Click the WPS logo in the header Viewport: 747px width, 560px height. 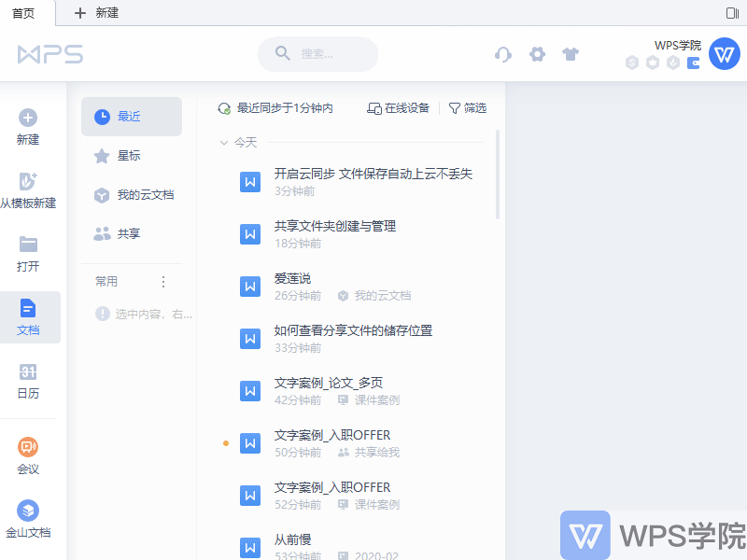[50, 54]
